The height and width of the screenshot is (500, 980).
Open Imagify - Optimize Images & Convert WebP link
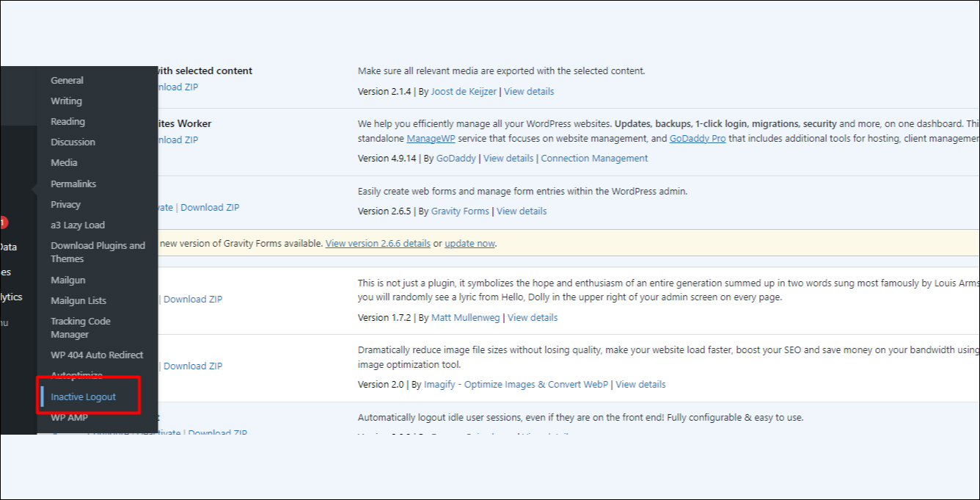tap(516, 384)
